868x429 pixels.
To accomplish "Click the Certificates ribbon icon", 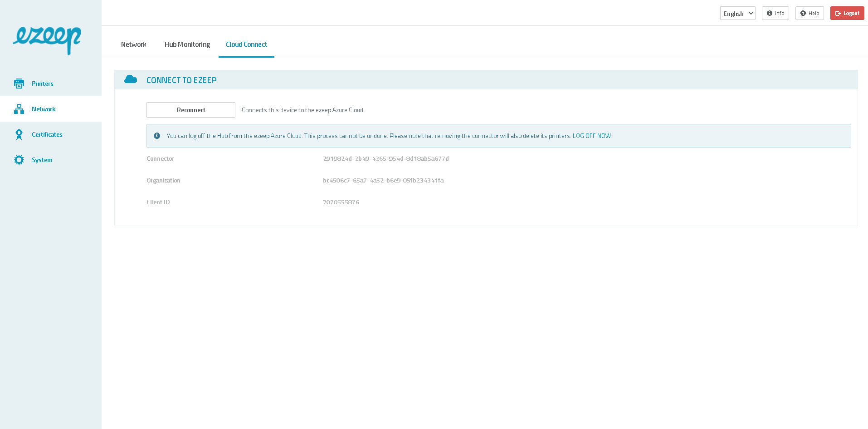I will 19,134.
